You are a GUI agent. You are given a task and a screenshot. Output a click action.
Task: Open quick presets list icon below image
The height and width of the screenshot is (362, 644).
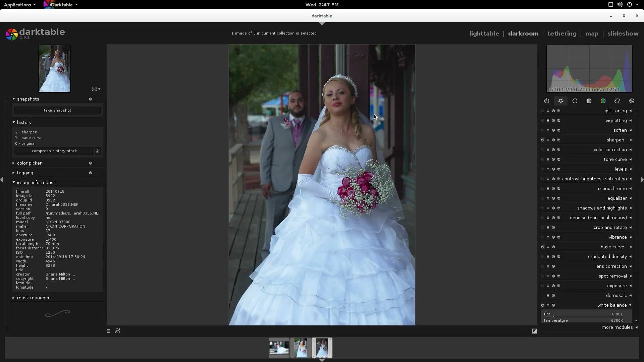click(108, 331)
